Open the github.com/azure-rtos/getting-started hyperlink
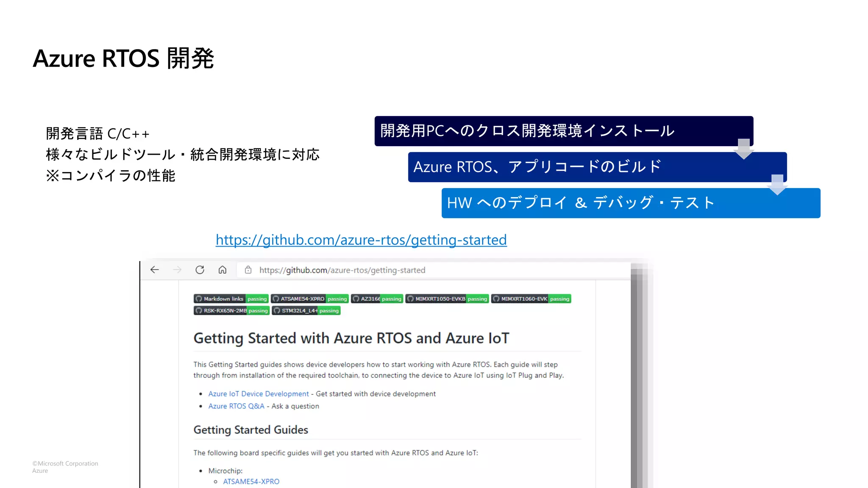 point(361,240)
